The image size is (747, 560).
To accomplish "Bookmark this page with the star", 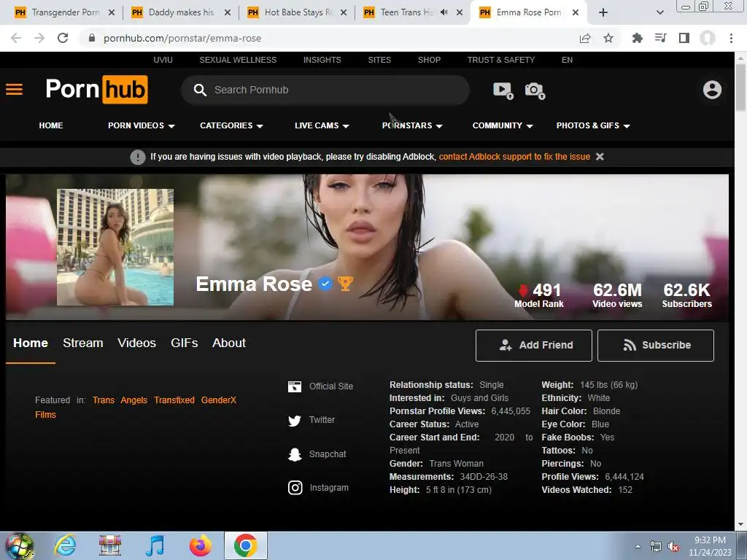I will (608, 38).
